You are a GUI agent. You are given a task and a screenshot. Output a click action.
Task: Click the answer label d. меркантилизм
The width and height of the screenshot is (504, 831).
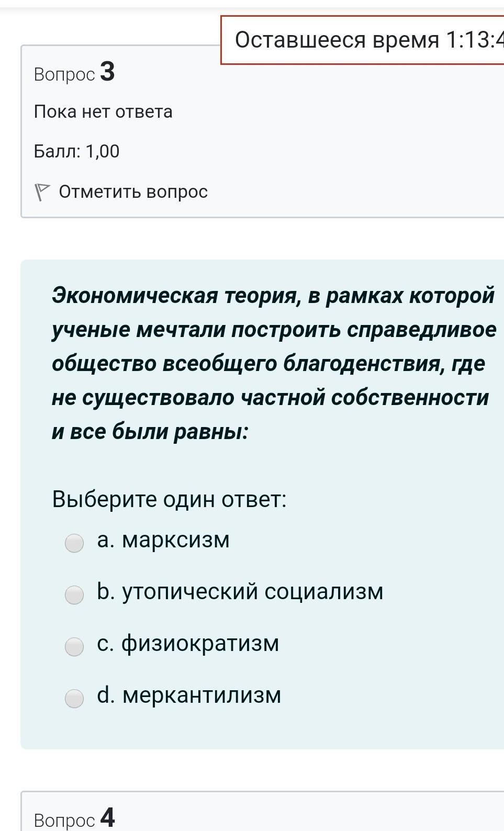tap(189, 695)
